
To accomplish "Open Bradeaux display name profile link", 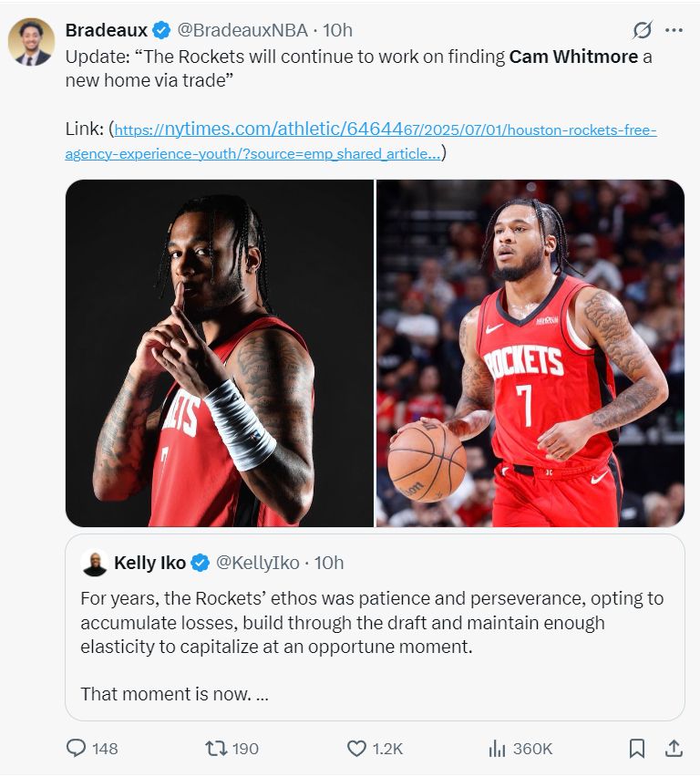I will pos(107,30).
